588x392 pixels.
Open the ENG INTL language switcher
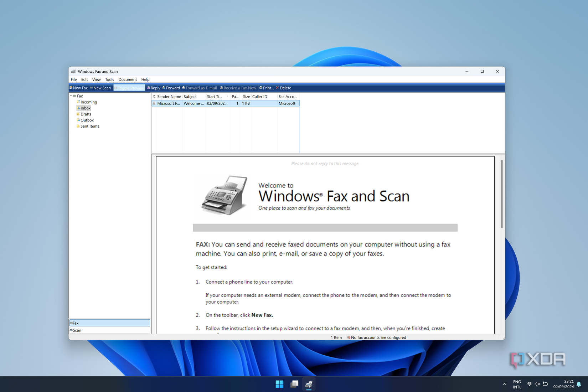517,384
